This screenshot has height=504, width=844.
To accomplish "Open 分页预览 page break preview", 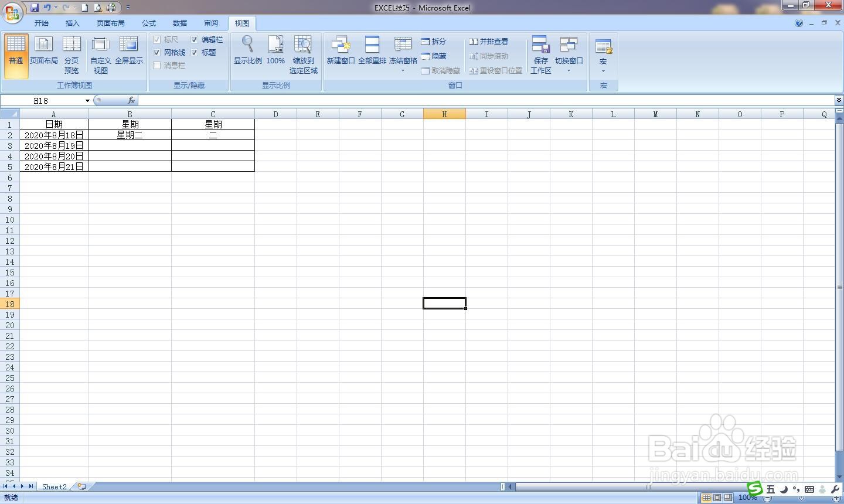I will click(72, 56).
